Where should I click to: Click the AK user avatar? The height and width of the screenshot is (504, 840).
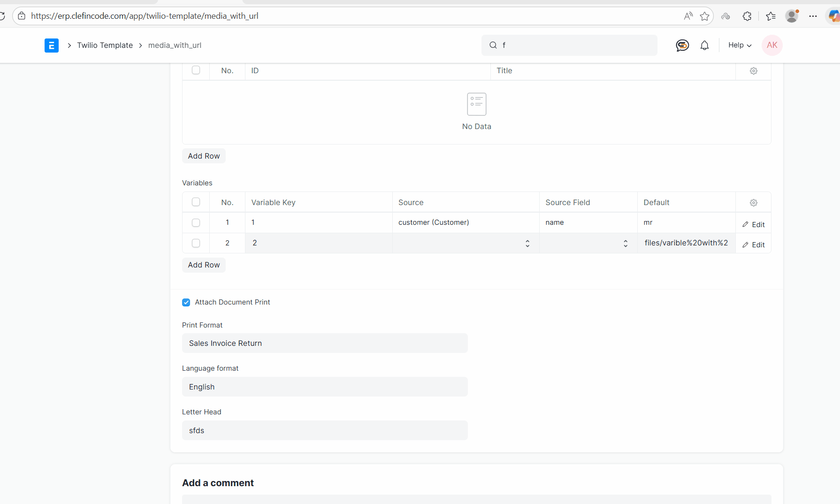pos(771,46)
